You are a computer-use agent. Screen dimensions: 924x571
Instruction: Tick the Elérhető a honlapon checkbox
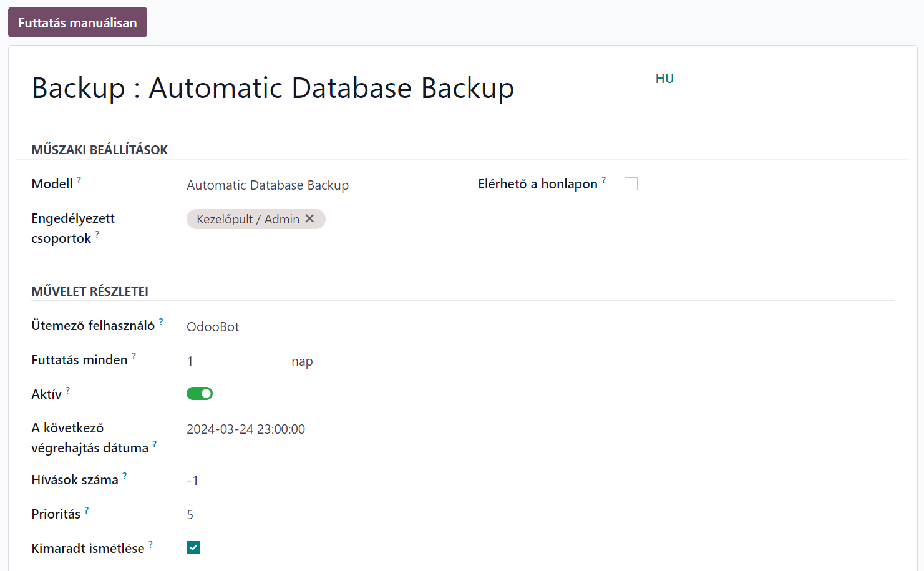(x=631, y=183)
